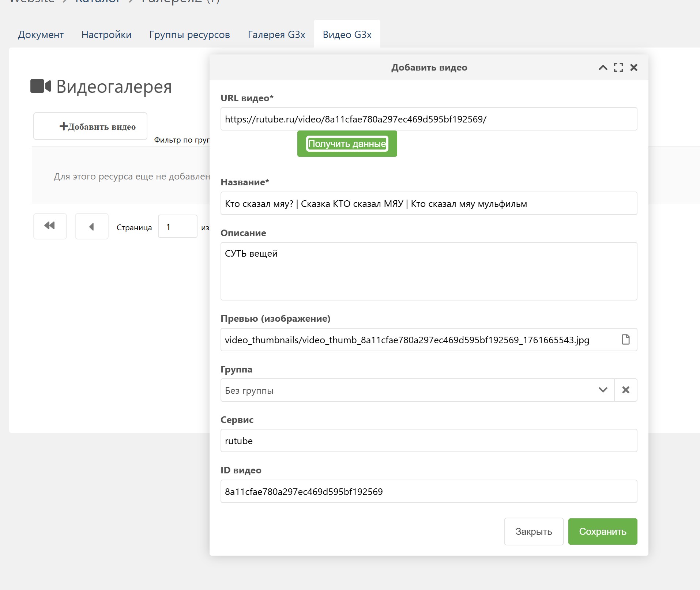Expand the Группа dropdown arrow
The height and width of the screenshot is (590, 700).
[603, 390]
